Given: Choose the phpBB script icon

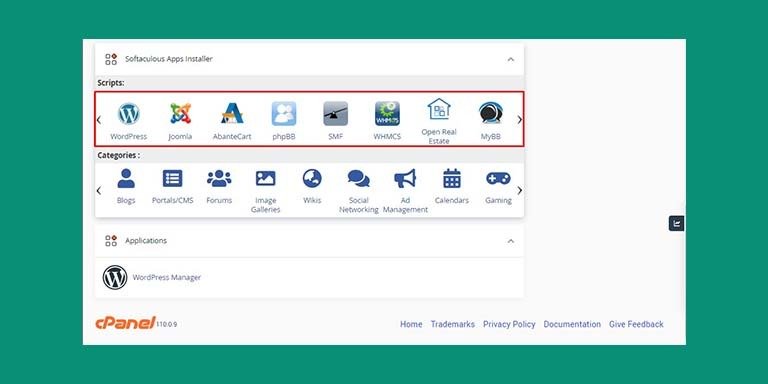Looking at the screenshot, I should [284, 114].
